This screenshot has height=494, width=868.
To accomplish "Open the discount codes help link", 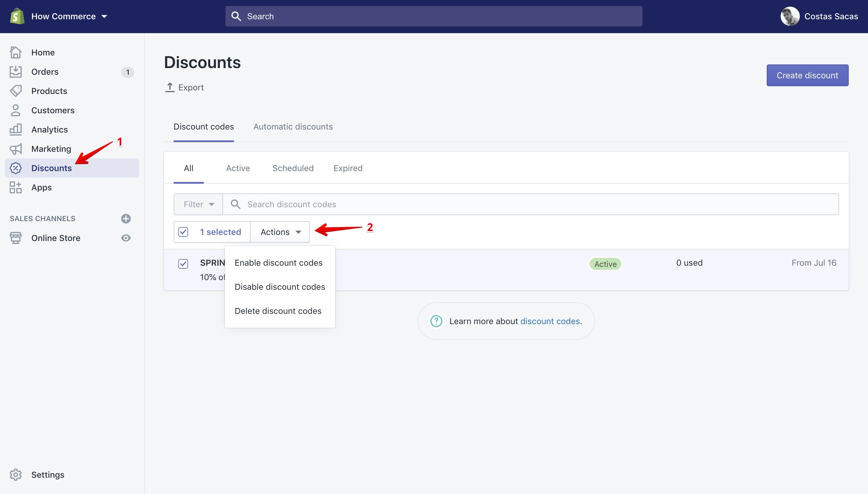I will pos(550,321).
